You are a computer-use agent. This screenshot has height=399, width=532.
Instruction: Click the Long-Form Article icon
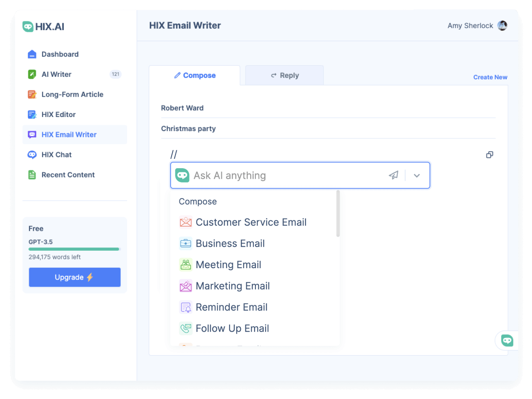coord(32,94)
